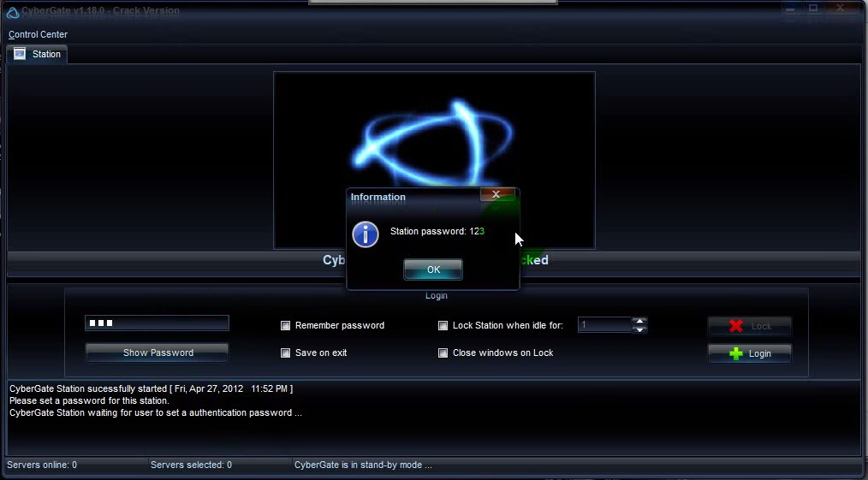The image size is (868, 480).
Task: Click the 'CyberGate Station sucessfully started' log line
Action: pos(152,388)
